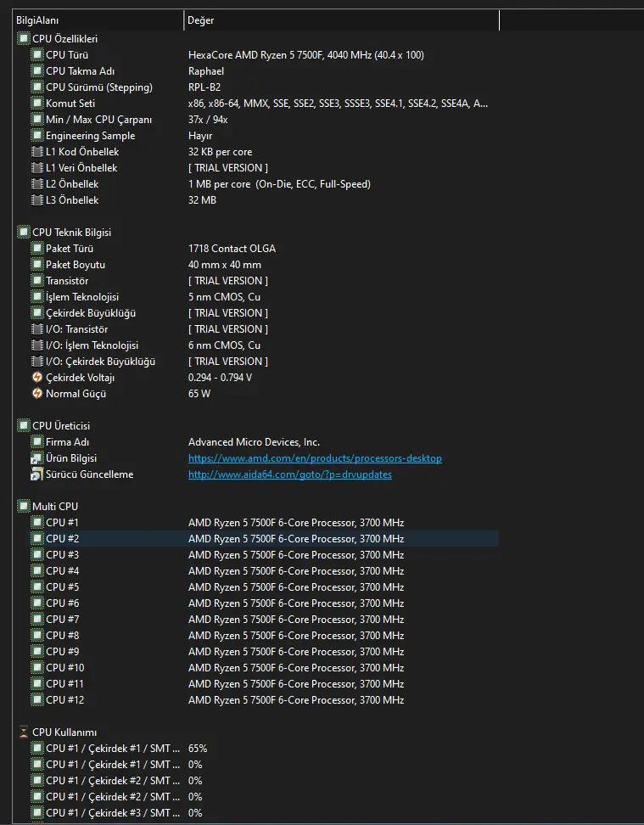The width and height of the screenshot is (644, 825).
Task: Open the AMD processors-desktop product link
Action: tap(315, 458)
